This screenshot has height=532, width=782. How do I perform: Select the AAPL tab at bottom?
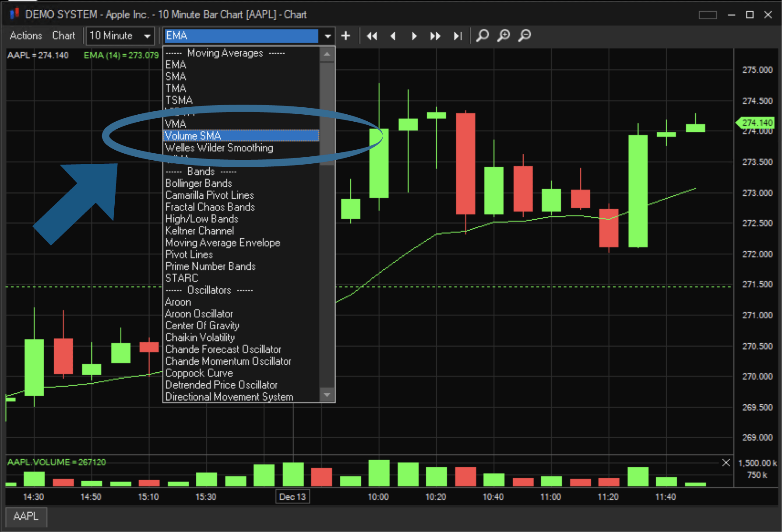26,516
